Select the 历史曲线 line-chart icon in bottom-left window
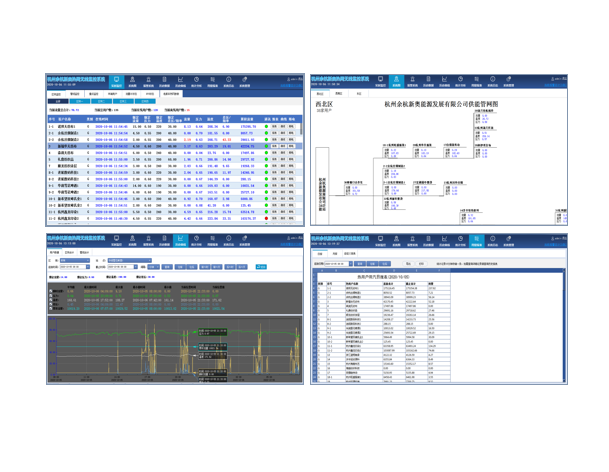Viewport: 609px width, 472px height. point(181,241)
